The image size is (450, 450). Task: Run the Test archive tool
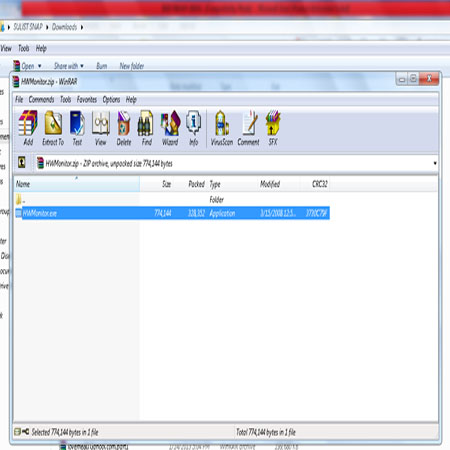[77, 128]
